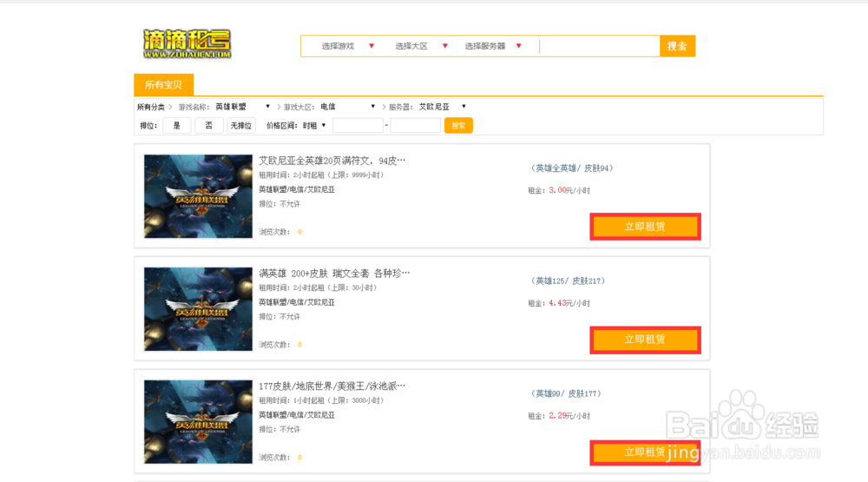The image size is (868, 482).
Task: Click the 所有分类 breadcrumb link
Action: [x=150, y=107]
